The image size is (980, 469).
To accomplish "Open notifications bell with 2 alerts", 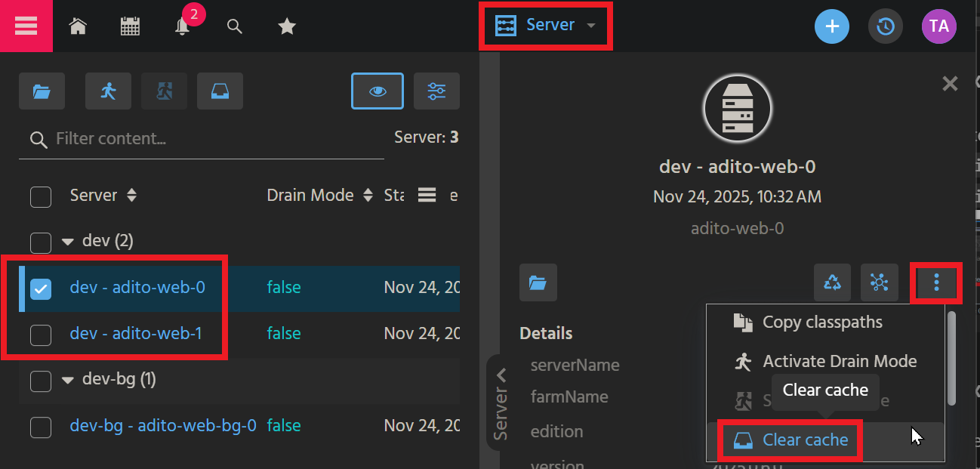I will click(182, 26).
